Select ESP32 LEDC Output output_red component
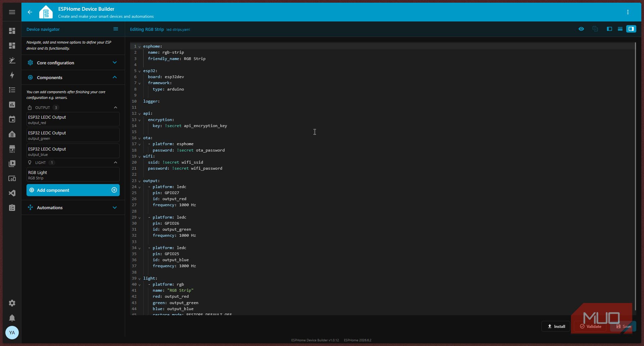Screen dimensions: 644x346 [73, 119]
